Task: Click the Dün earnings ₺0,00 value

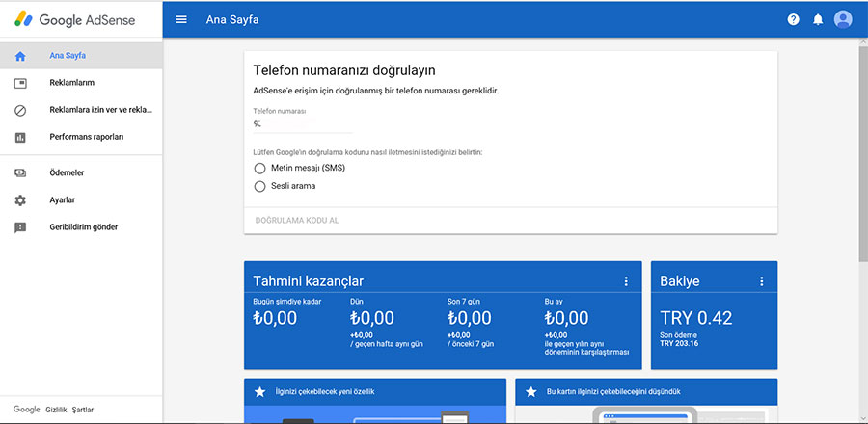Action: [x=372, y=318]
